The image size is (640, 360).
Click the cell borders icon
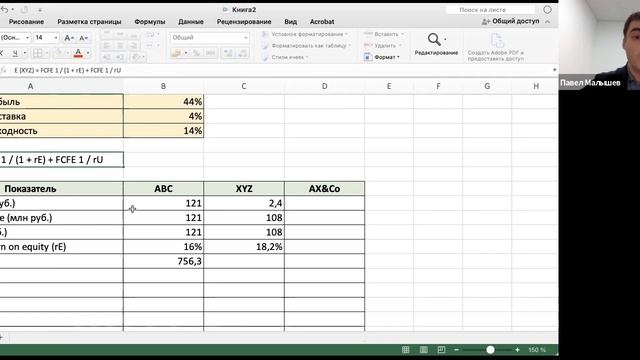coord(37,53)
